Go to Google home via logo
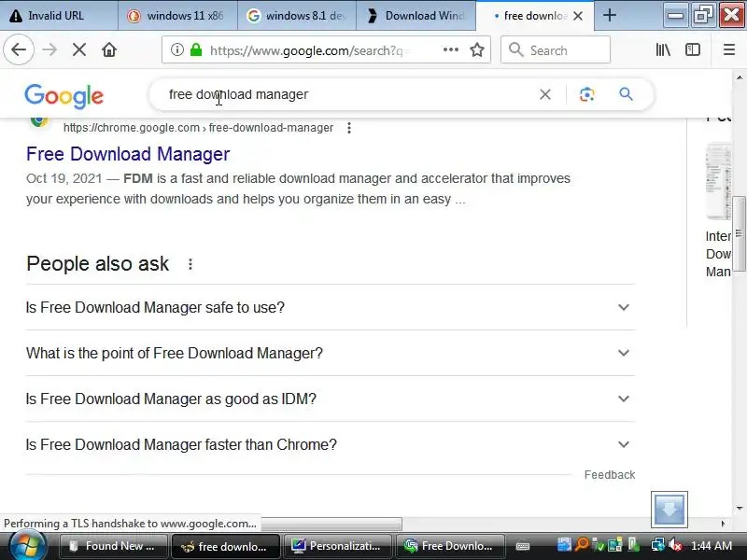The height and width of the screenshot is (560, 747). click(63, 96)
